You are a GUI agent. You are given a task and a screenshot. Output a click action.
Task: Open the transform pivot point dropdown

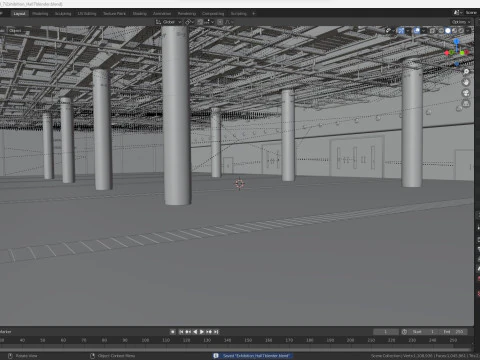(189, 22)
